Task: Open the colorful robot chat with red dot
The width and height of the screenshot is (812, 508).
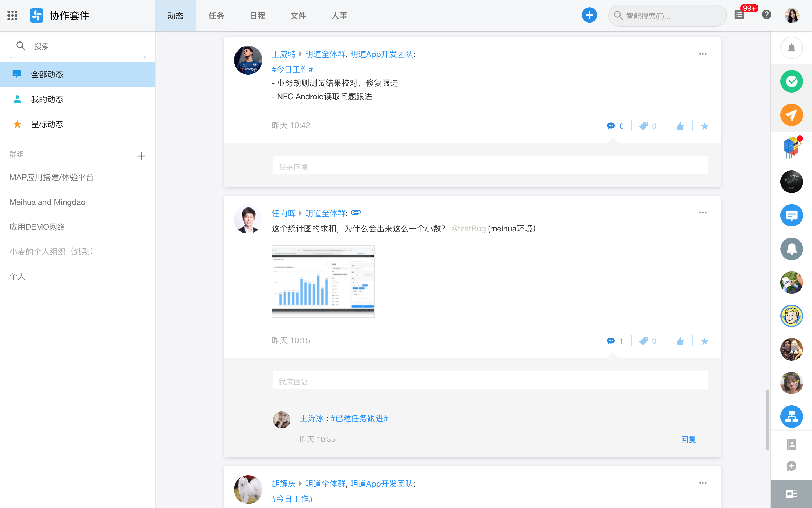Action: click(x=791, y=148)
